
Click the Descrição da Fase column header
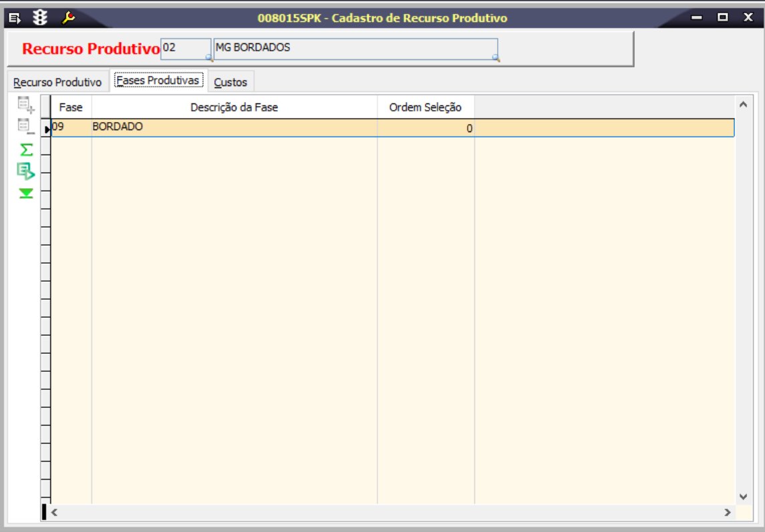tap(235, 107)
